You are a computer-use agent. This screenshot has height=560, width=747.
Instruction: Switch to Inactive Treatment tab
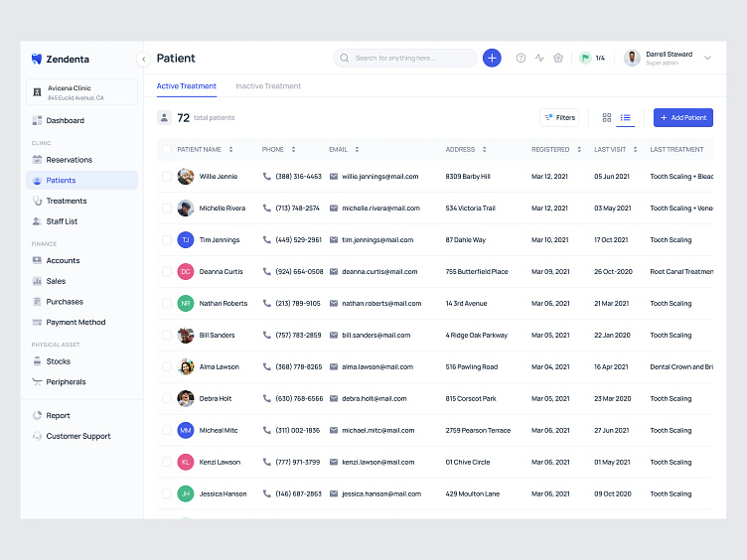268,86
